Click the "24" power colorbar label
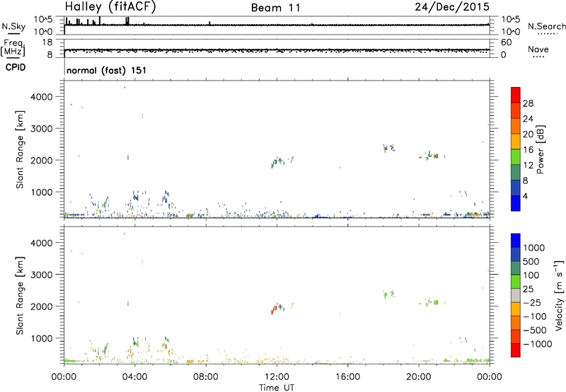The width and height of the screenshot is (566, 392). click(x=528, y=119)
